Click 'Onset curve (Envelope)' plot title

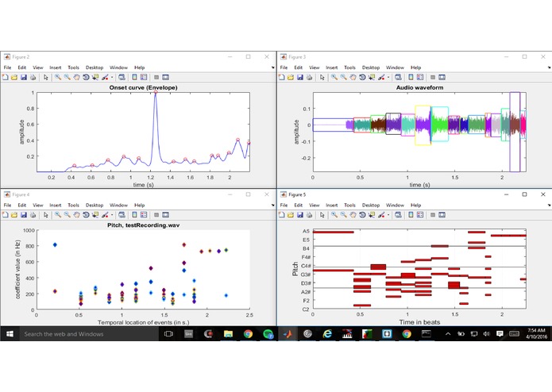143,87
